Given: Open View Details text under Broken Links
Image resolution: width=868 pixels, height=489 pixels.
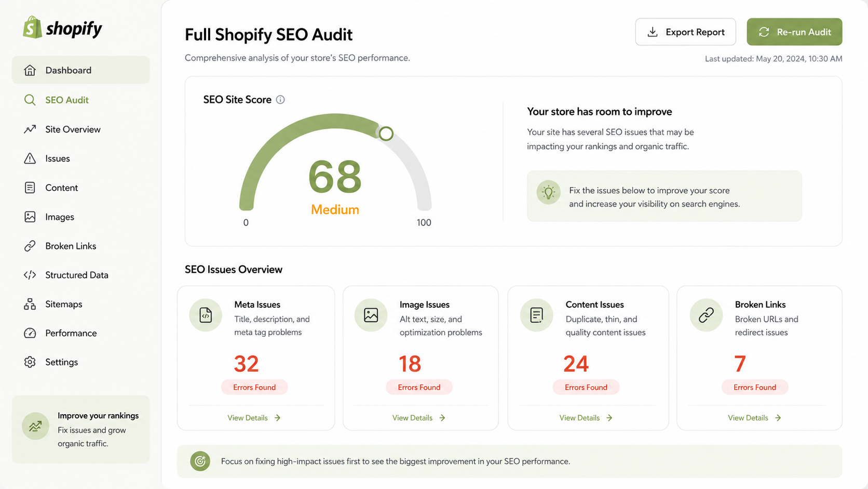Looking at the screenshot, I should [748, 418].
